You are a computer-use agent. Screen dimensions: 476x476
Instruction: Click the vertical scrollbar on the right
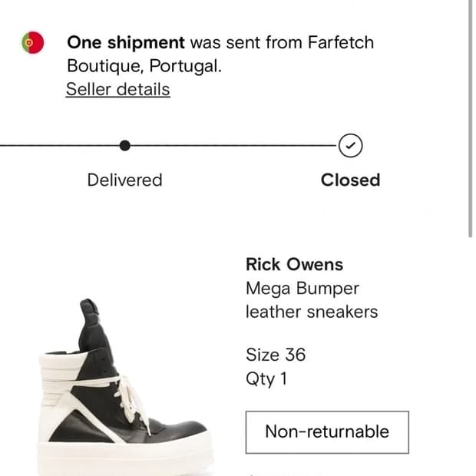coord(470,118)
